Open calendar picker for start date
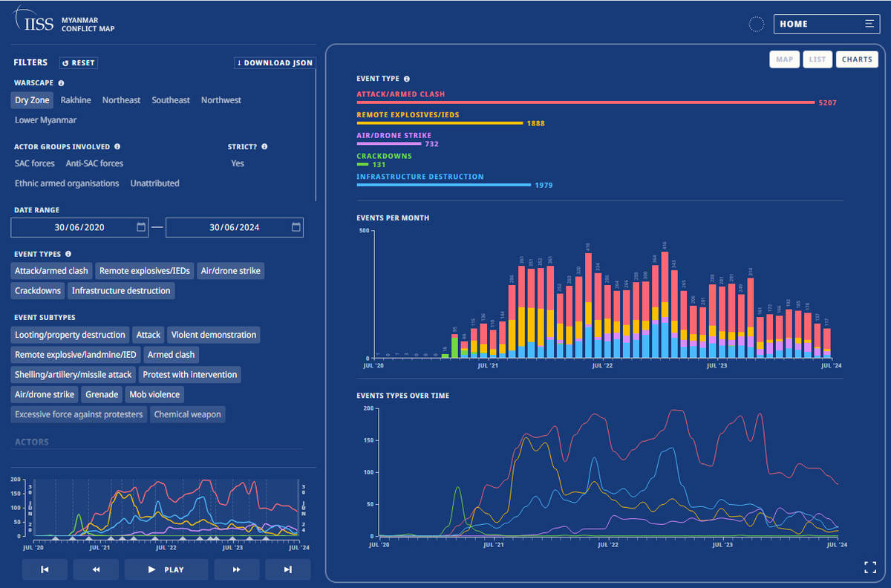Viewport: 891px width, 588px height. coord(141,227)
